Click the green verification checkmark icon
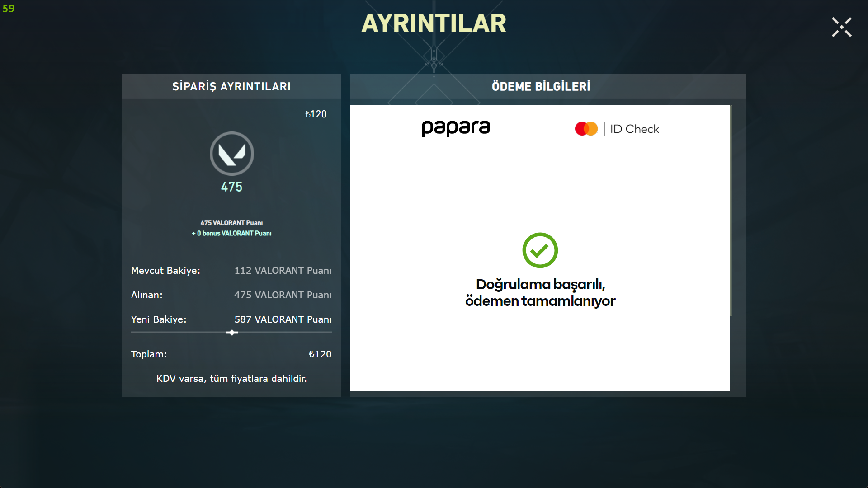The height and width of the screenshot is (488, 868). 540,250
